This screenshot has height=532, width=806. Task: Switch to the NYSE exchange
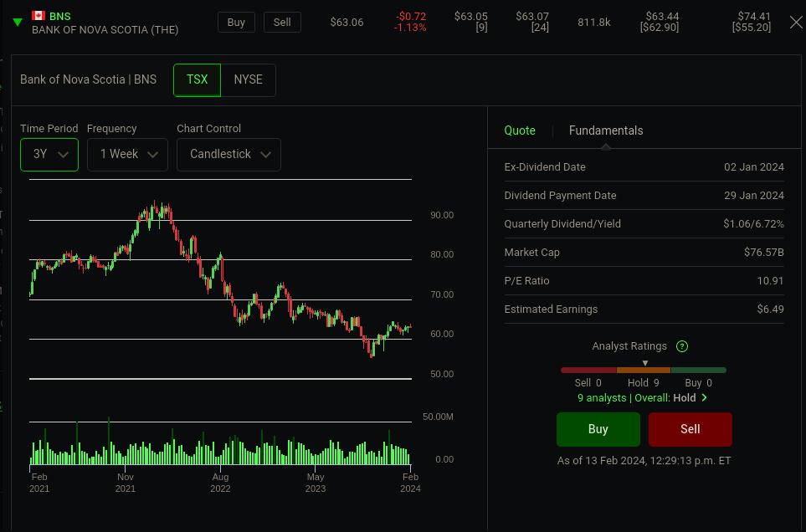click(249, 79)
